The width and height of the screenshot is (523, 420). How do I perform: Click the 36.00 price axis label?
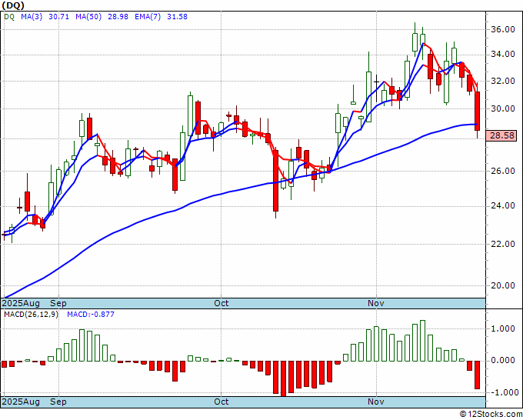click(503, 29)
